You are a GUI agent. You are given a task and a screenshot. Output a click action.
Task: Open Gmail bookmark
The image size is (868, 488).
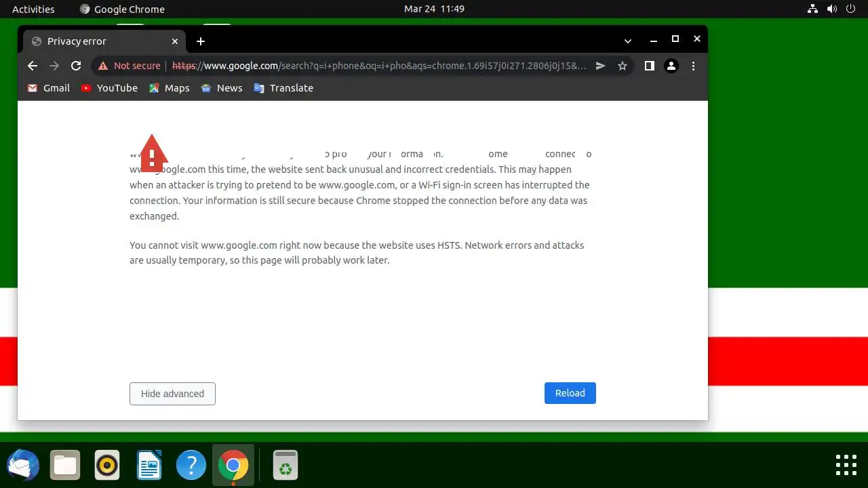coord(48,88)
